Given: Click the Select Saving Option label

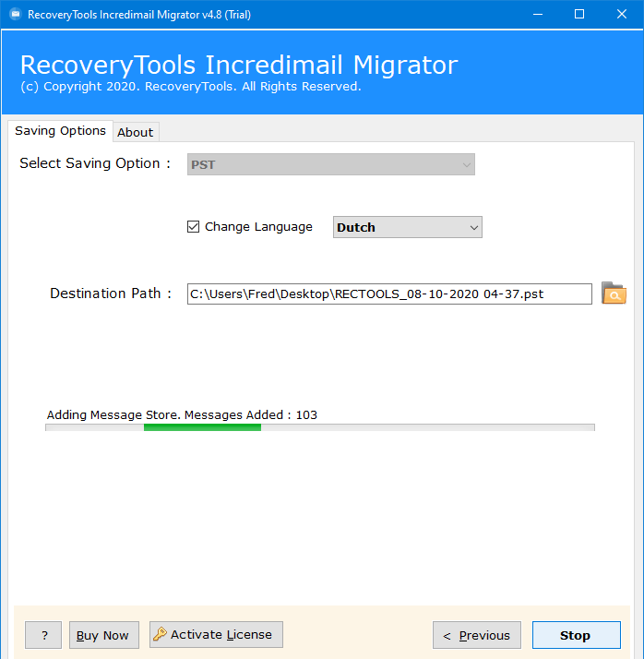Looking at the screenshot, I should 95,163.
